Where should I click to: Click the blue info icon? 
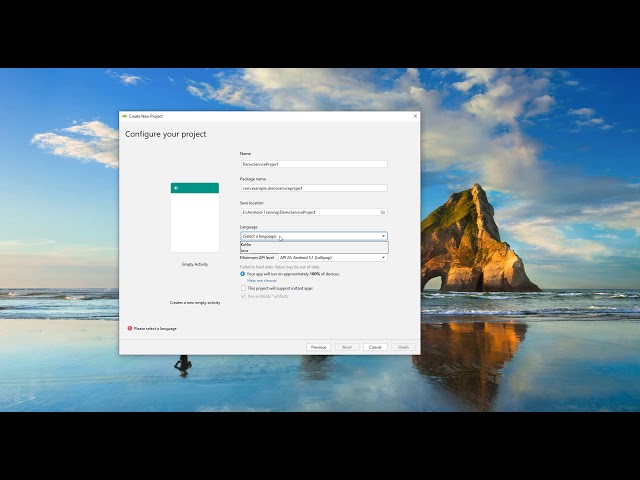(x=242, y=274)
